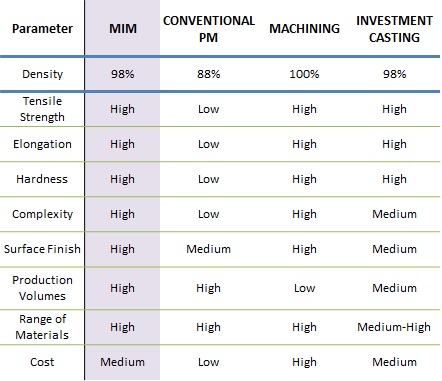Click the Medium-High cell under Investment Casting

pos(394,327)
